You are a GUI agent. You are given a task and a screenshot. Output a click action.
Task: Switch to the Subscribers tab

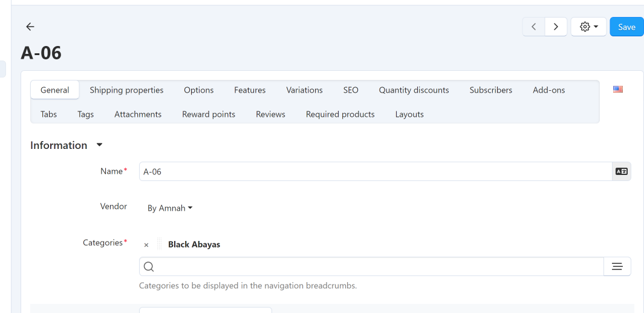click(x=491, y=90)
